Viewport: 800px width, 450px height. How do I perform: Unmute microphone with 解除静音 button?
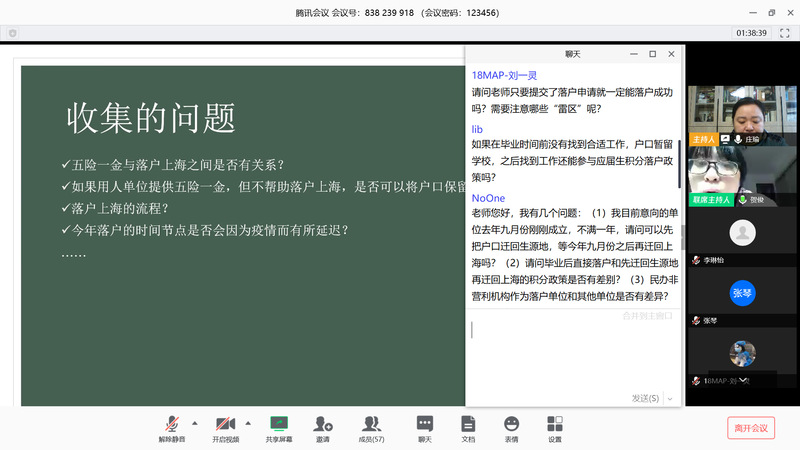pyautogui.click(x=172, y=427)
